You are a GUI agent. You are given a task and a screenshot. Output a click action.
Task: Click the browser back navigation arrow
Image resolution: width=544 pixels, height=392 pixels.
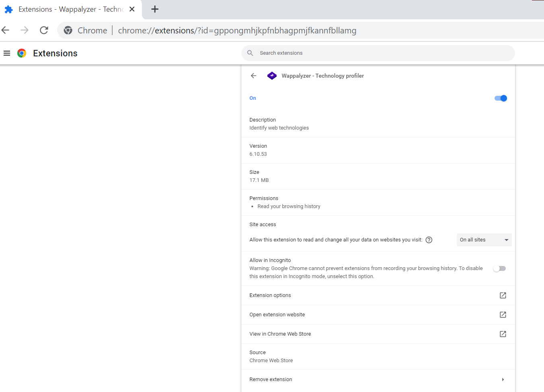(5, 30)
